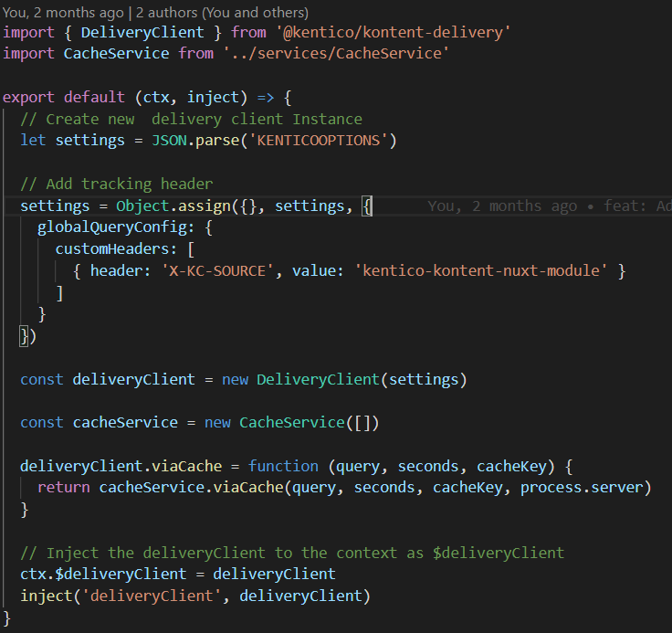Click 'DeliveryClient' in the new DeliveryClient(settings) call

pos(318,380)
